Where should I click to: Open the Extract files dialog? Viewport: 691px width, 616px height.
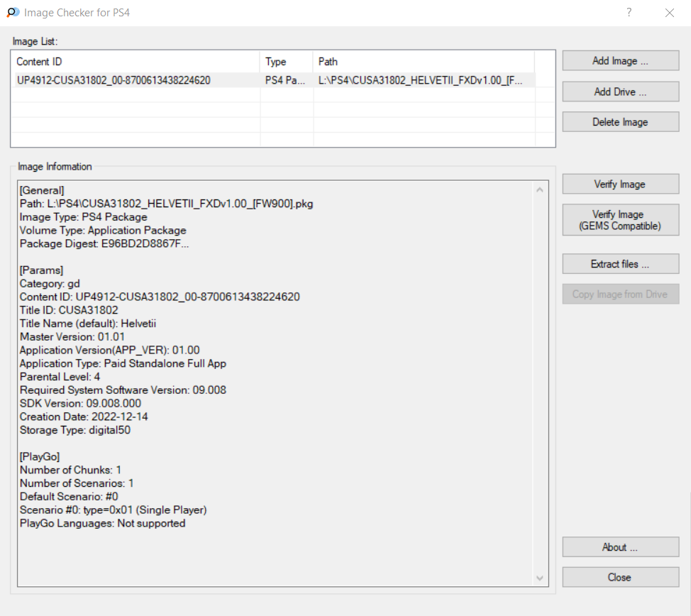[620, 264]
